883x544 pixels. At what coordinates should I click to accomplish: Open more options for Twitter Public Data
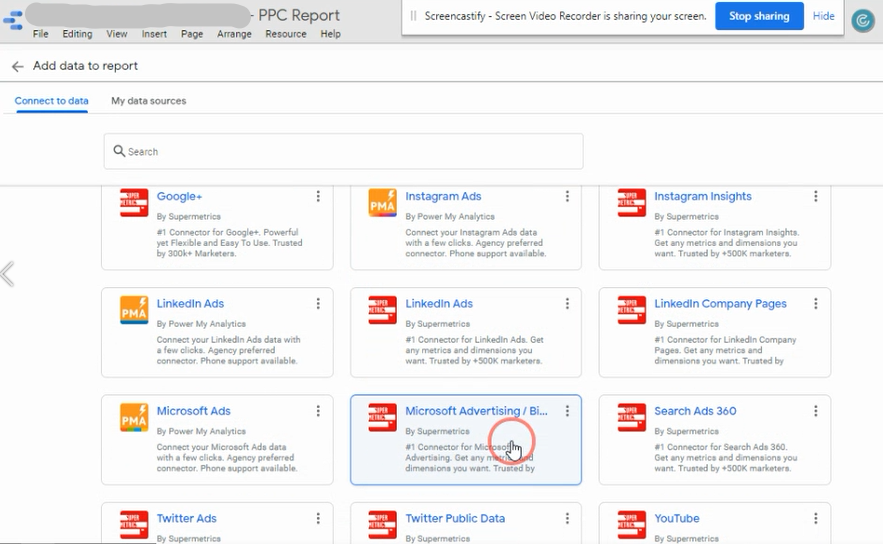(x=567, y=518)
